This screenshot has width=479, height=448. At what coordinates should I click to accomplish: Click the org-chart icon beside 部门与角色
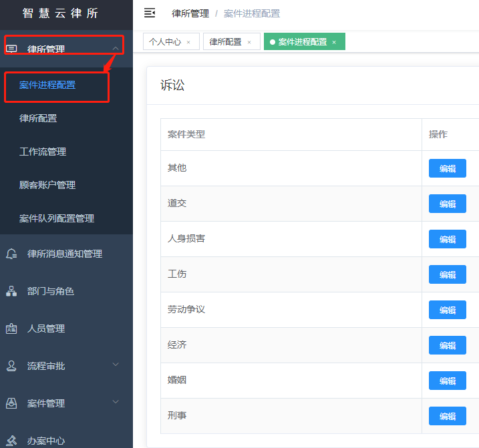tap(11, 291)
